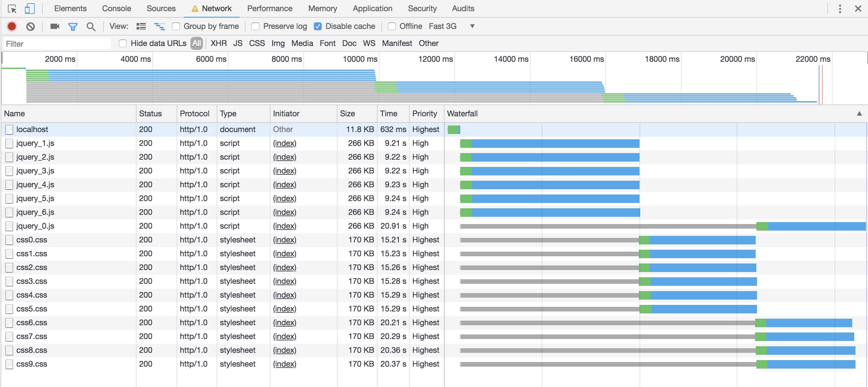Filter requests by Img
The height and width of the screenshot is (387, 868).
click(278, 43)
